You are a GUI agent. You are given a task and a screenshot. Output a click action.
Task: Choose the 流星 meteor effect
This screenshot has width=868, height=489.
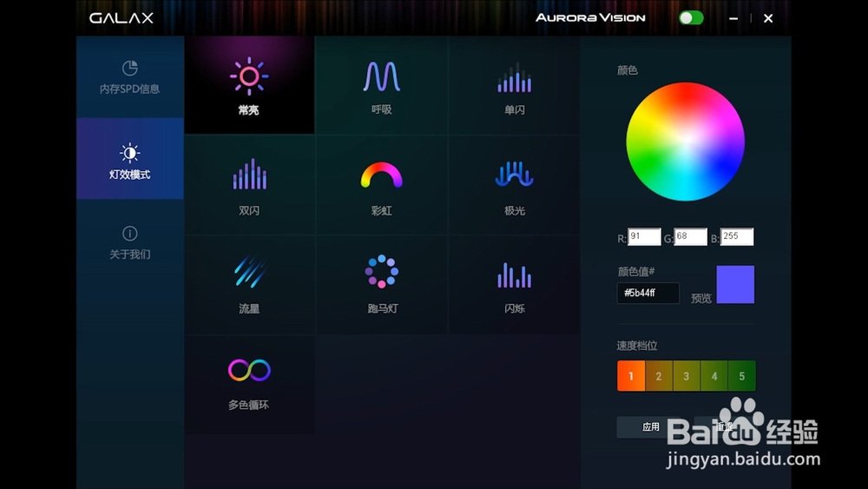[249, 285]
